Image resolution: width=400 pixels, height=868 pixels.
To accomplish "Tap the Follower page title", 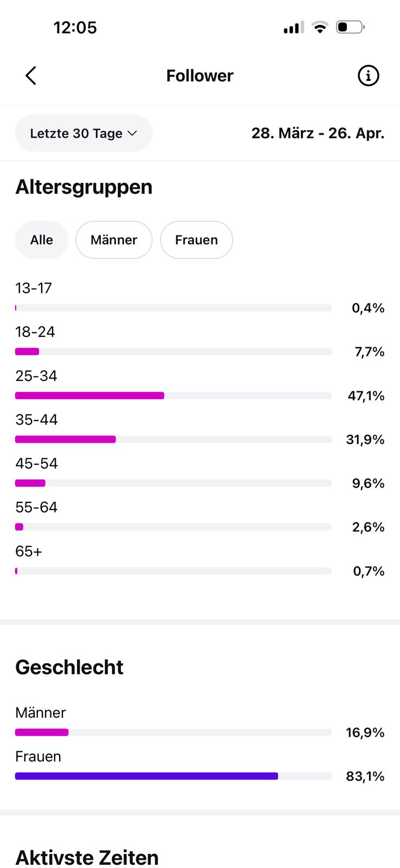I will pos(199,76).
